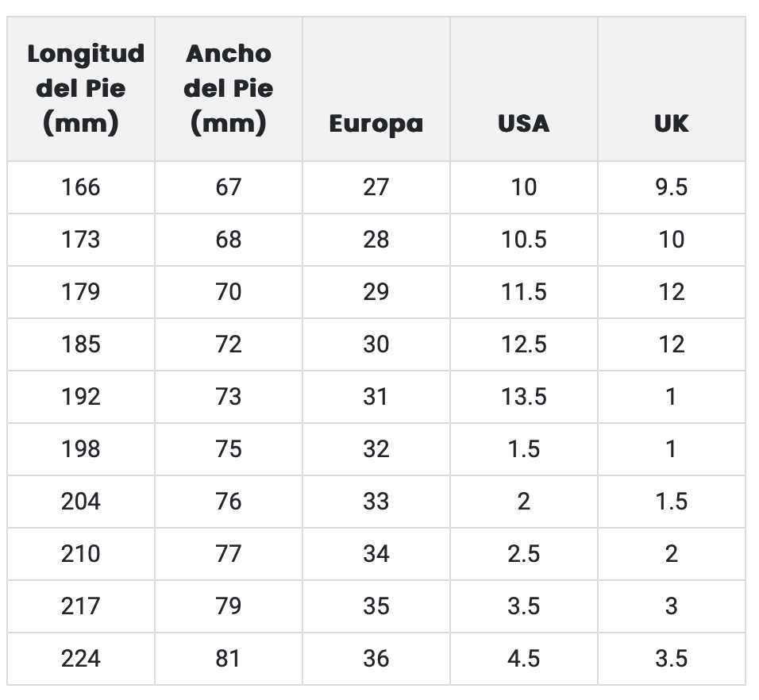Viewport: 759px width, 700px height.
Task: Click the foot length 192 cell
Action: click(81, 397)
